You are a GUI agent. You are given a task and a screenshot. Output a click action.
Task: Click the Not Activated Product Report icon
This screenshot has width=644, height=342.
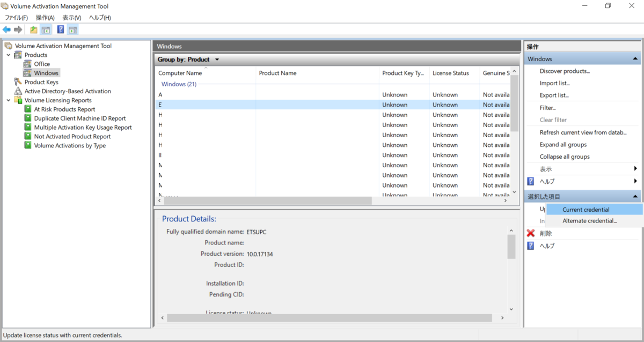click(28, 137)
